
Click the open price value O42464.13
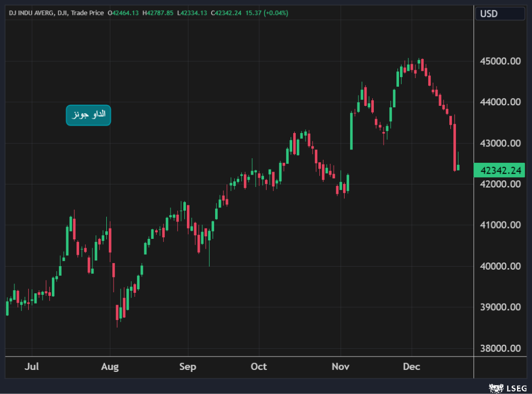(123, 13)
